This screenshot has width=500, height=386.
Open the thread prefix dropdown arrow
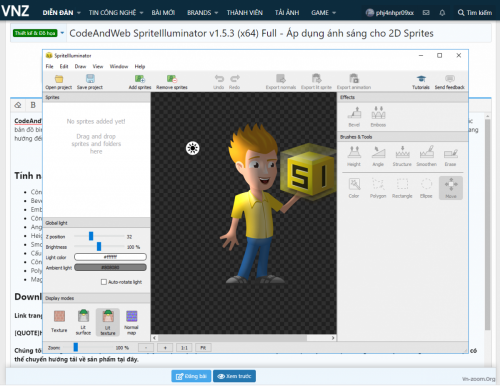coord(62,33)
